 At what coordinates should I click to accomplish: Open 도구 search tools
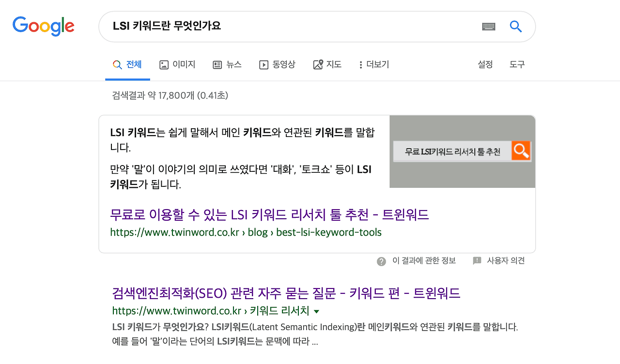pyautogui.click(x=517, y=64)
